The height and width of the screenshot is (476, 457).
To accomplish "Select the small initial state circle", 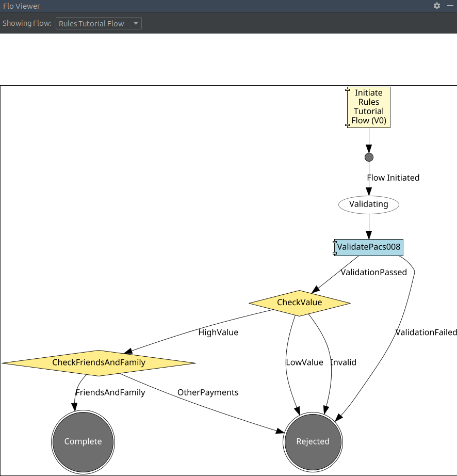I will coord(369,157).
